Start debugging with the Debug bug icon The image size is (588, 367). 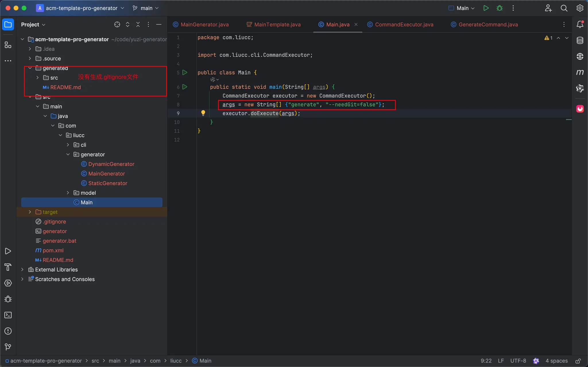pyautogui.click(x=500, y=8)
